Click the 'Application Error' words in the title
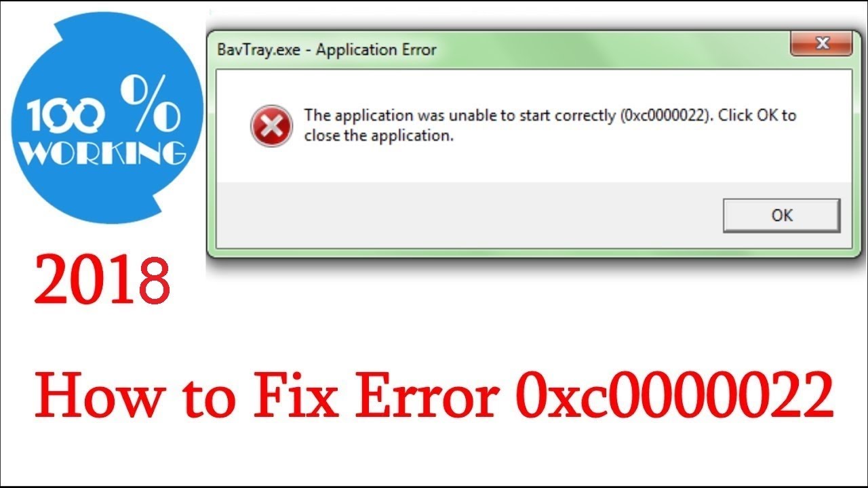 pyautogui.click(x=376, y=49)
